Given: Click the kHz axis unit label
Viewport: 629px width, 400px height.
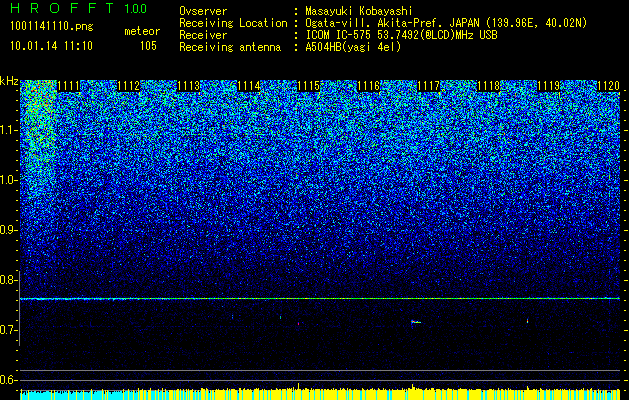Looking at the screenshot, I should [9, 81].
